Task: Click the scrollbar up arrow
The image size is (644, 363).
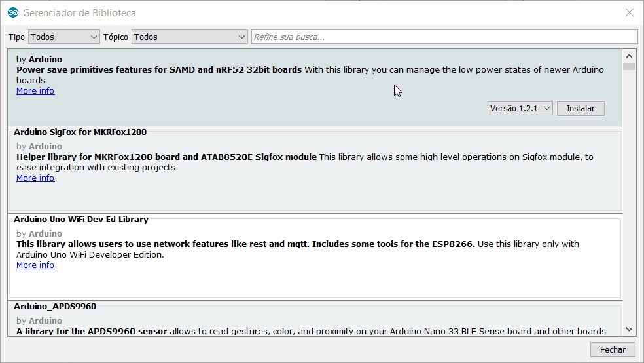Action: pyautogui.click(x=629, y=56)
